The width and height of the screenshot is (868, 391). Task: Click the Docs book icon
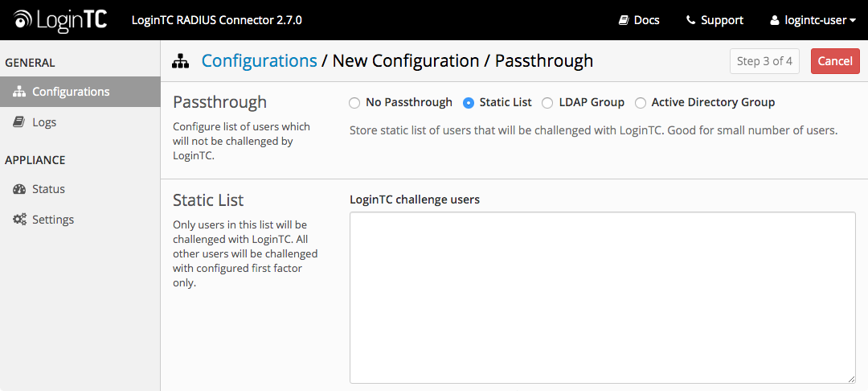[624, 20]
